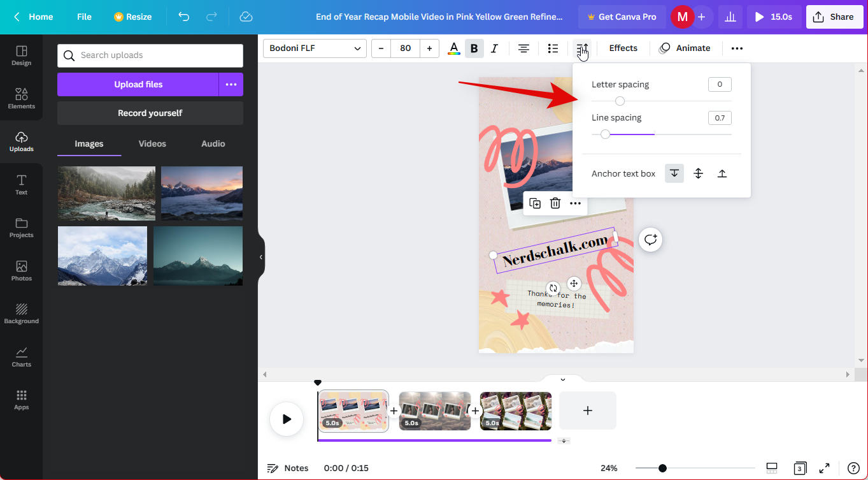868x480 pixels.
Task: Open the Apps panel
Action: [21, 400]
